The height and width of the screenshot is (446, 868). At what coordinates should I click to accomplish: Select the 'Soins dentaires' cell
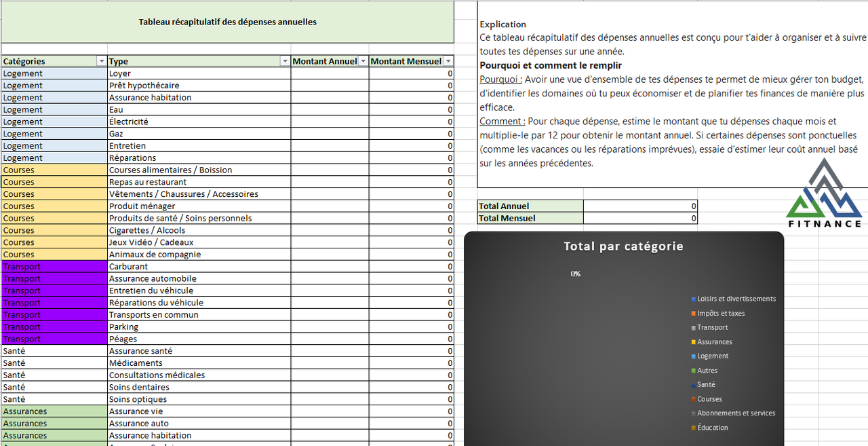pyautogui.click(x=199, y=388)
